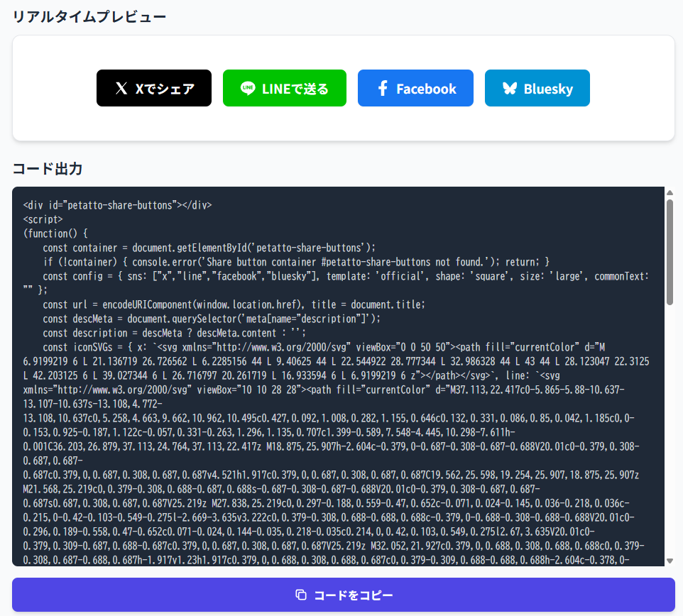683x616 pixels.
Task: Click the リアルタイムプレビュー heading
Action: [89, 16]
